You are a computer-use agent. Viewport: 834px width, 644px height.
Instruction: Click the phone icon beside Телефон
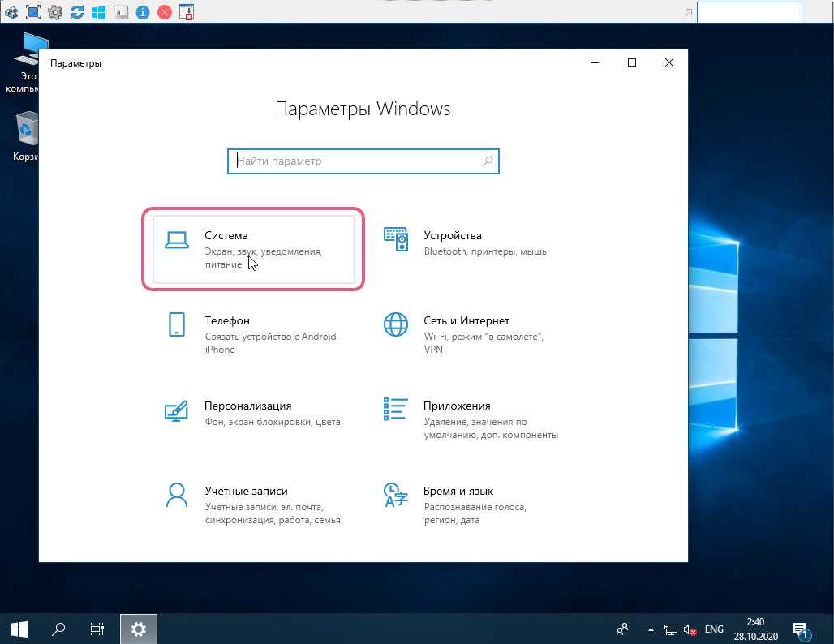click(177, 324)
